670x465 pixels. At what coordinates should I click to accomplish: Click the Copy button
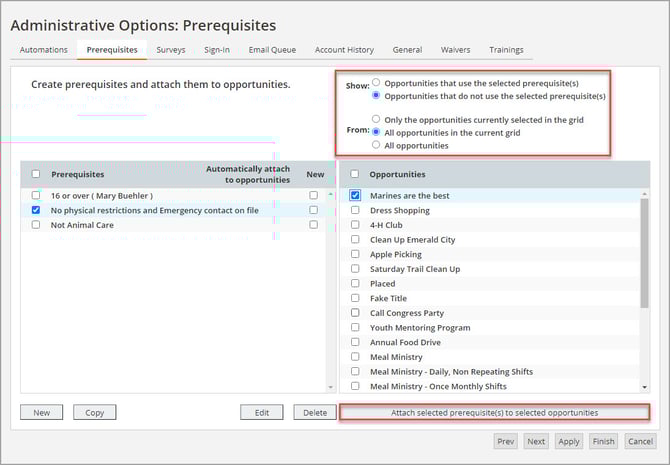tap(95, 412)
